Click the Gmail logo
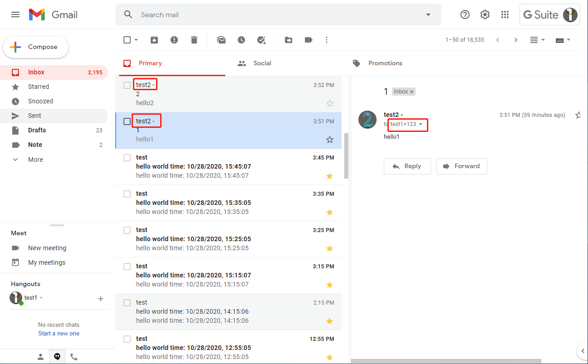Image resolution: width=588 pixels, height=364 pixels. (x=53, y=15)
